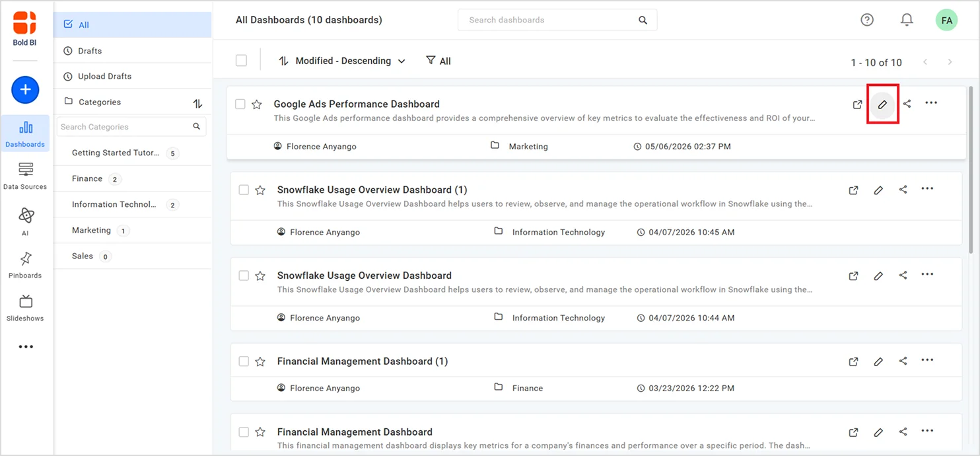This screenshot has height=456, width=980.
Task: Open Slideshows in the sidebar
Action: tap(25, 308)
